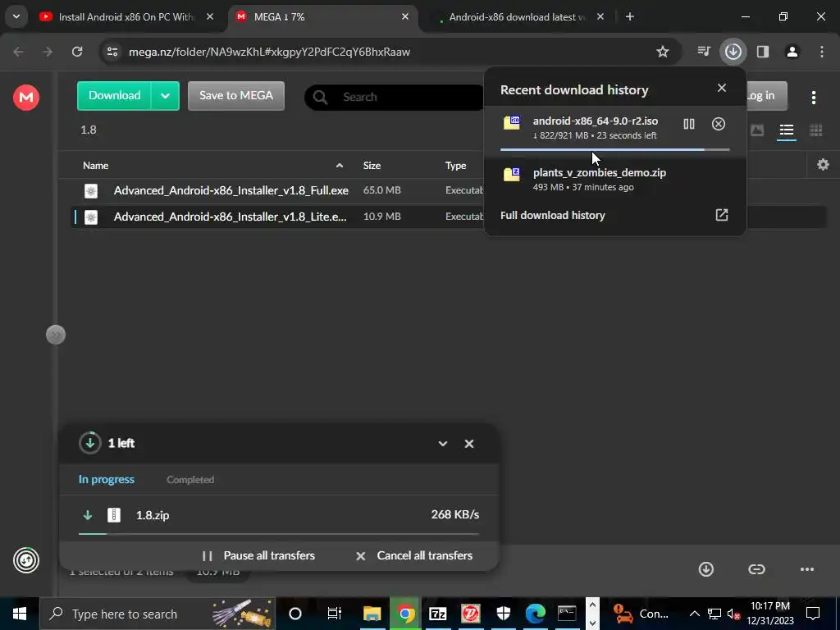The width and height of the screenshot is (840, 630).
Task: Close the YouTube Install Android x86 tab
Action: (210, 16)
